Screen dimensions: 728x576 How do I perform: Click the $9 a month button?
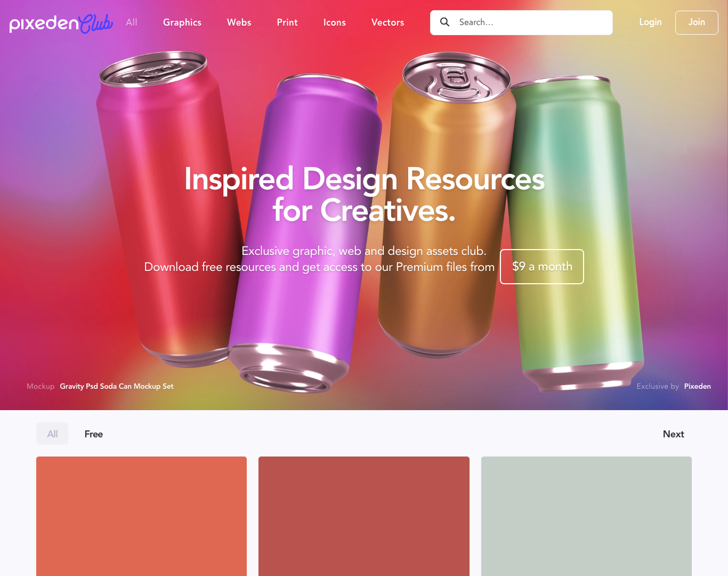click(x=542, y=267)
